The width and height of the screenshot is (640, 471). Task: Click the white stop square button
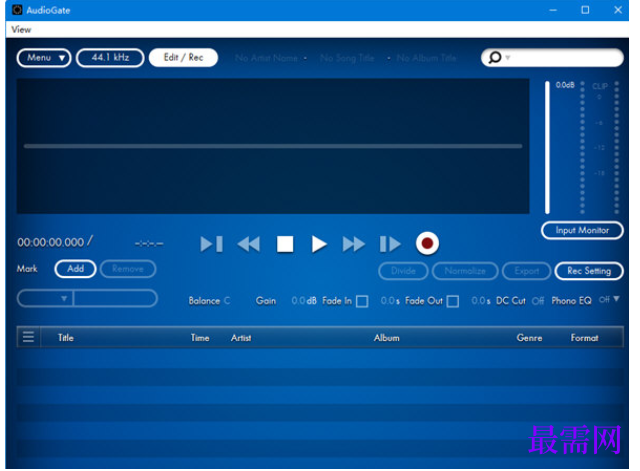click(285, 244)
